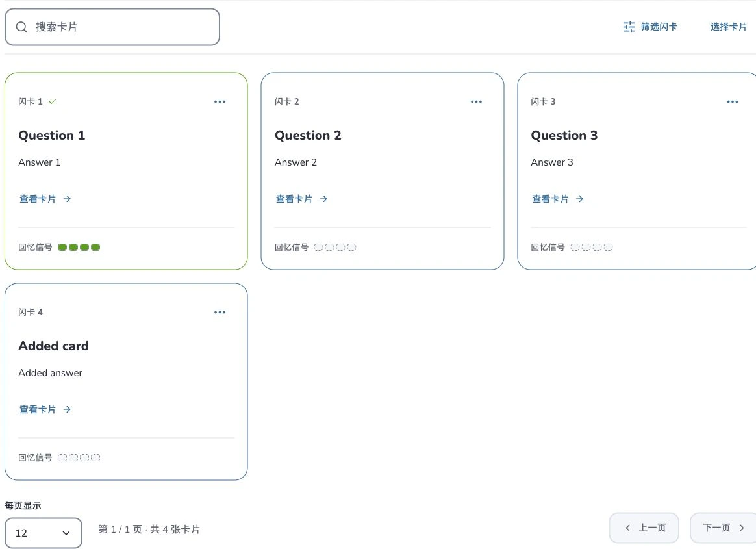Open 筛选闪卡 filter options
This screenshot has height=549, width=756.
(650, 27)
